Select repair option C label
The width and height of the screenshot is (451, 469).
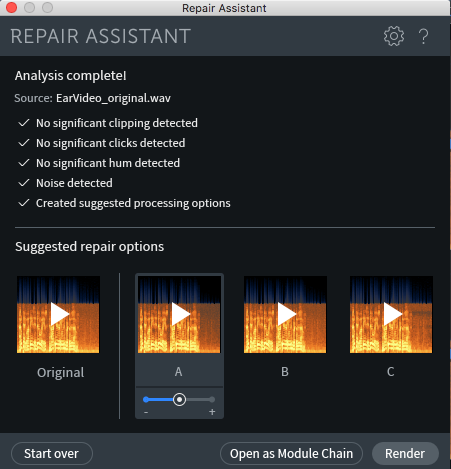click(391, 372)
